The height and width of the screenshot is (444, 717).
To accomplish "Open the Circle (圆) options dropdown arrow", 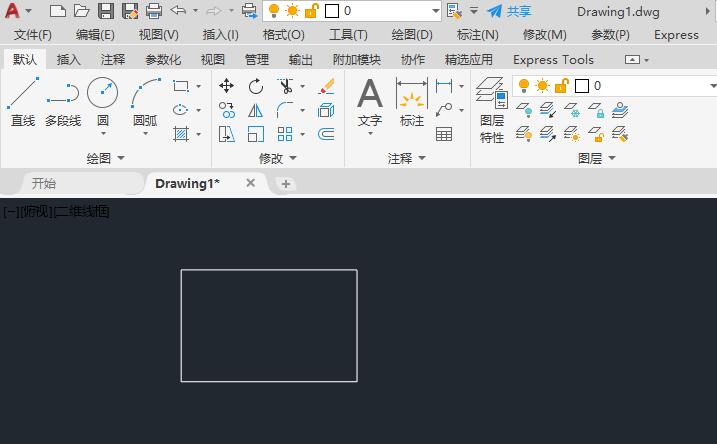I will point(103,134).
